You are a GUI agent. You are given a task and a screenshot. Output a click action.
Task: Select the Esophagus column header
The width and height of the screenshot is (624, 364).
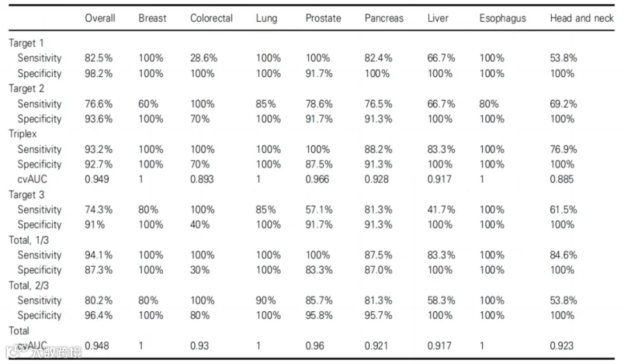[x=503, y=18]
